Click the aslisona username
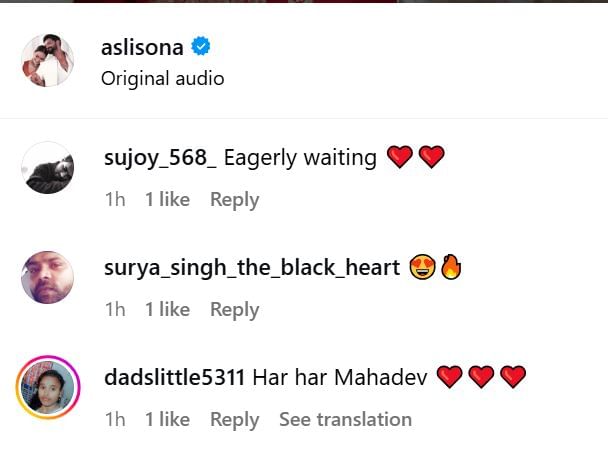The width and height of the screenshot is (608, 462). (142, 48)
